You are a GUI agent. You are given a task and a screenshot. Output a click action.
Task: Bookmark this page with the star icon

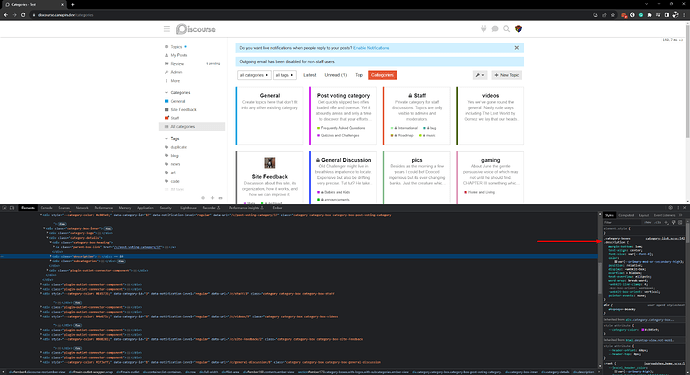click(x=613, y=15)
